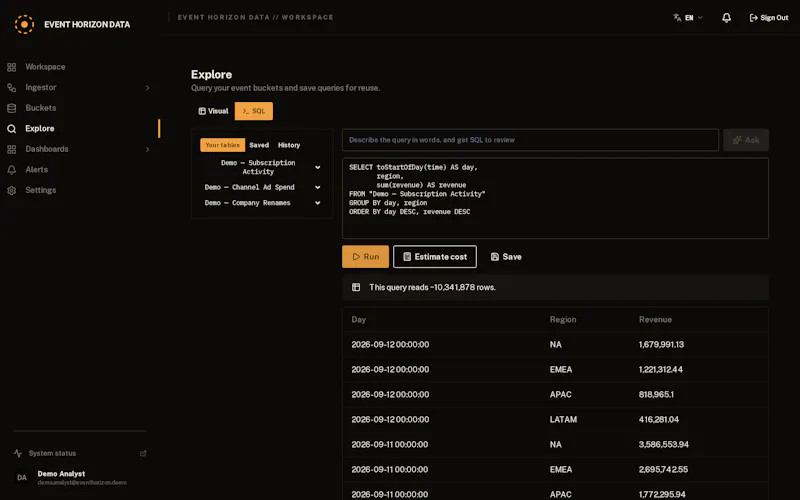The width and height of the screenshot is (800, 500).
Task: Open the System status link
Action: click(x=80, y=453)
